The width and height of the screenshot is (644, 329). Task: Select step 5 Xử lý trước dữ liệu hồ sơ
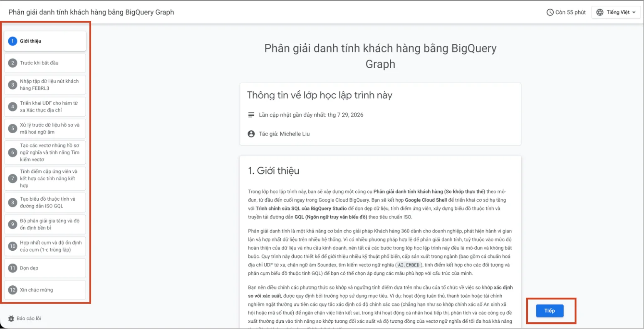tap(45, 128)
